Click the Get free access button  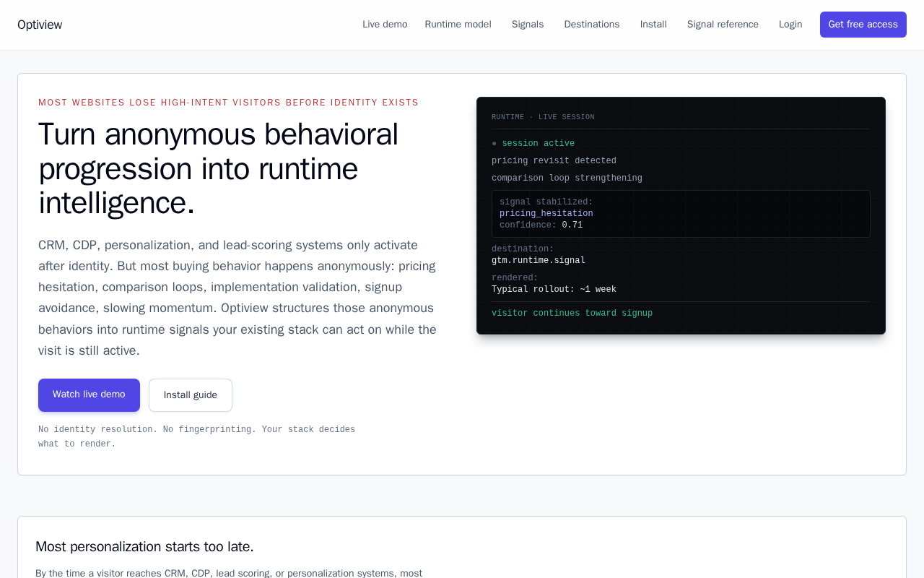click(x=863, y=25)
